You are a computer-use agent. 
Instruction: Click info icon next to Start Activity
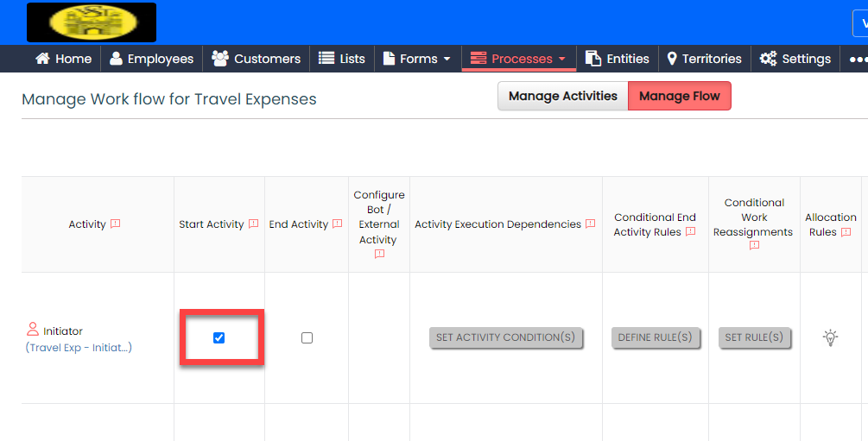pos(253,224)
